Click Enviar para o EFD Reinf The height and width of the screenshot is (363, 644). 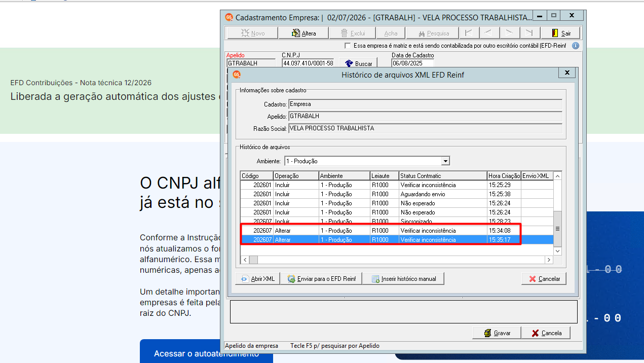pyautogui.click(x=321, y=279)
